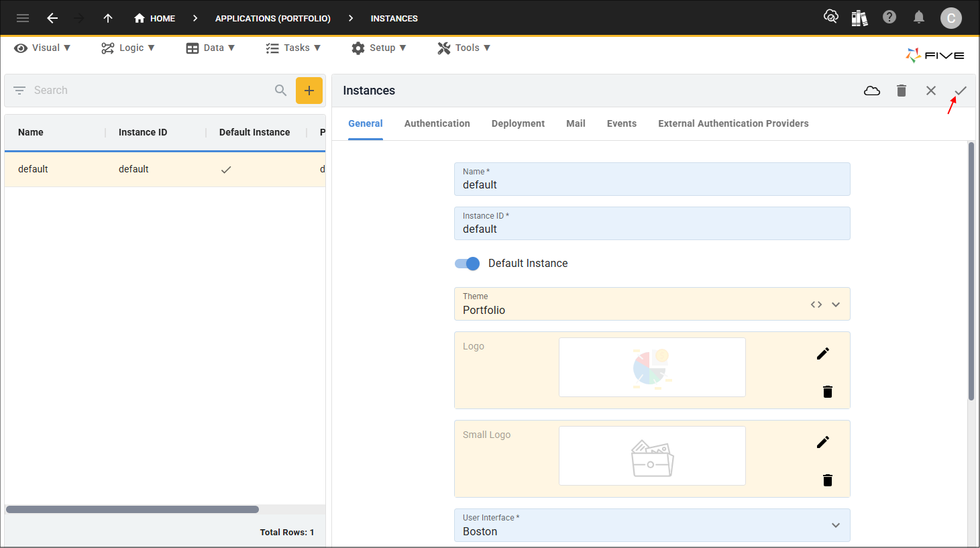The image size is (980, 548).
Task: Edit the Logo with pencil icon
Action: (823, 353)
